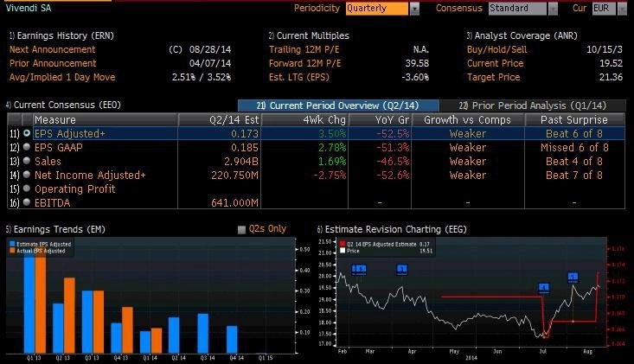Click the Past Surprise column header

tap(574, 120)
